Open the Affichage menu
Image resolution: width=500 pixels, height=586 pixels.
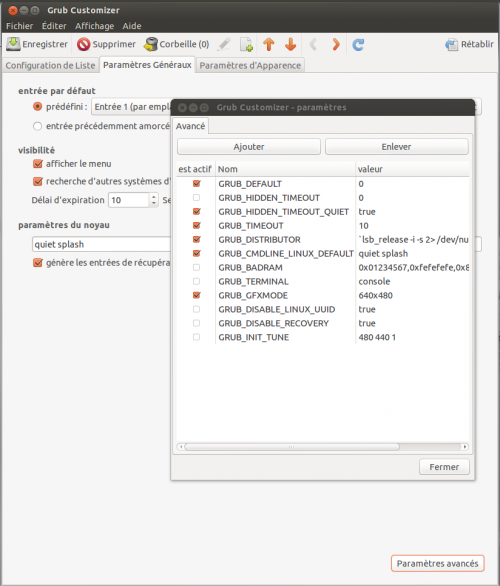[95, 26]
